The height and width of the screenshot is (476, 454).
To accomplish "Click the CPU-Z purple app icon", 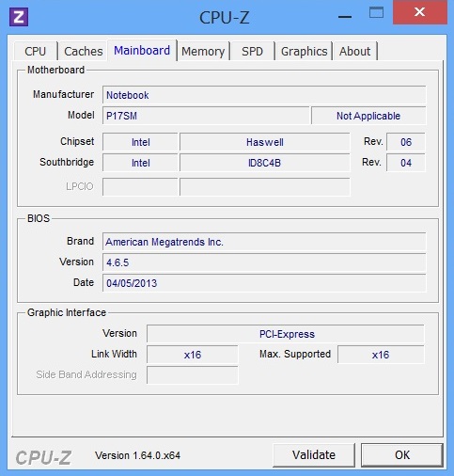I will tap(19, 17).
